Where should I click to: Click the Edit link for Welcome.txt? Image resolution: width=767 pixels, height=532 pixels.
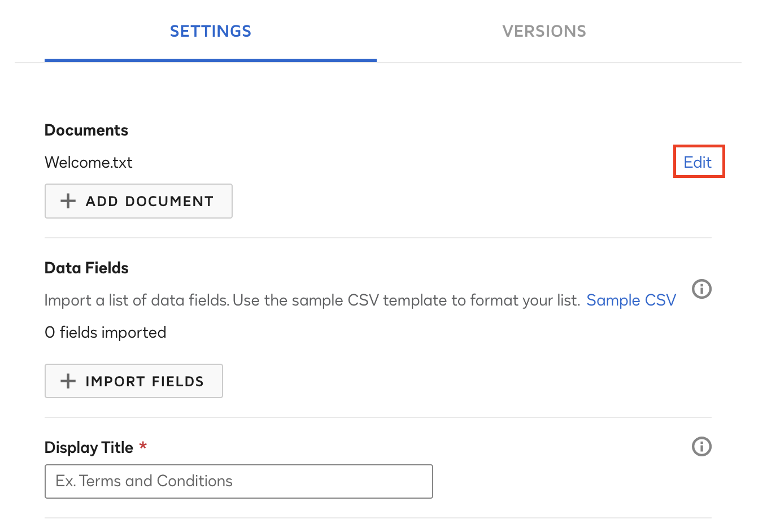tap(698, 162)
